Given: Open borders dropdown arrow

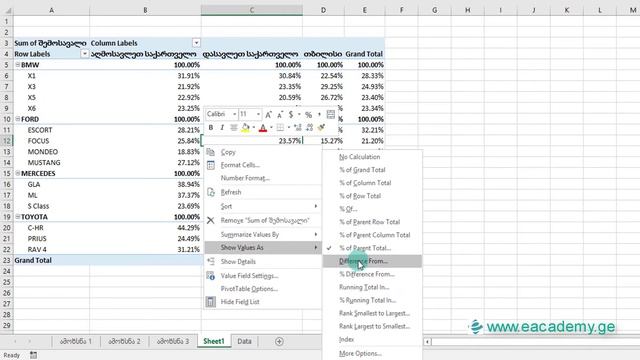Looking at the screenshot, I should tap(289, 128).
